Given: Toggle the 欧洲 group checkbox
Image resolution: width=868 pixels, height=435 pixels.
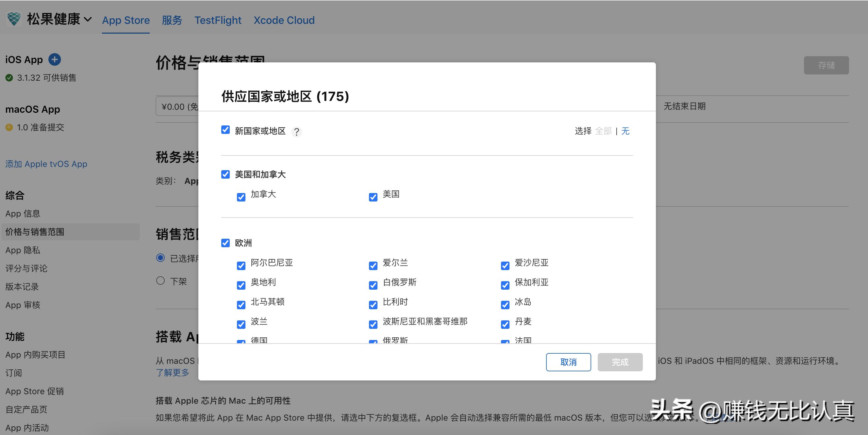Looking at the screenshot, I should point(225,243).
